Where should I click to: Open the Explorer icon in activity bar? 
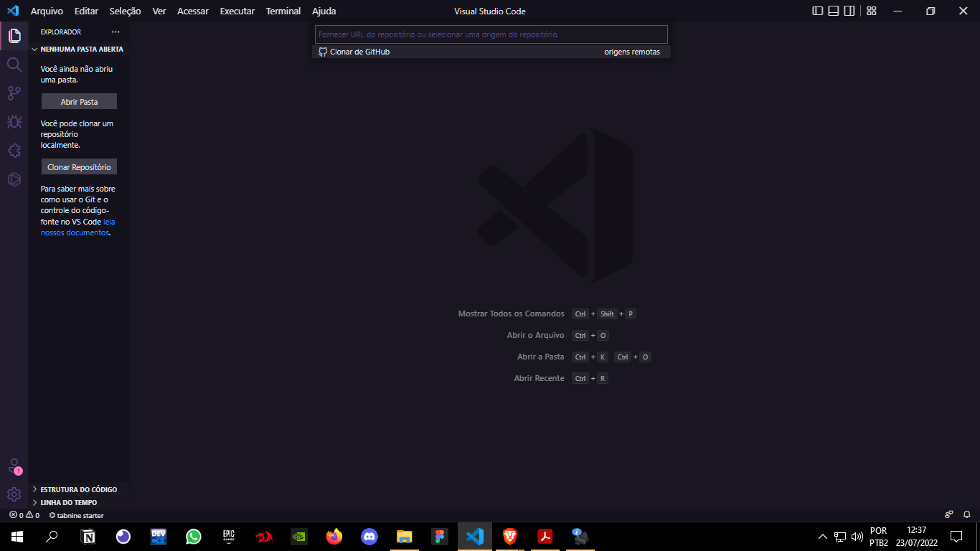pos(14,36)
